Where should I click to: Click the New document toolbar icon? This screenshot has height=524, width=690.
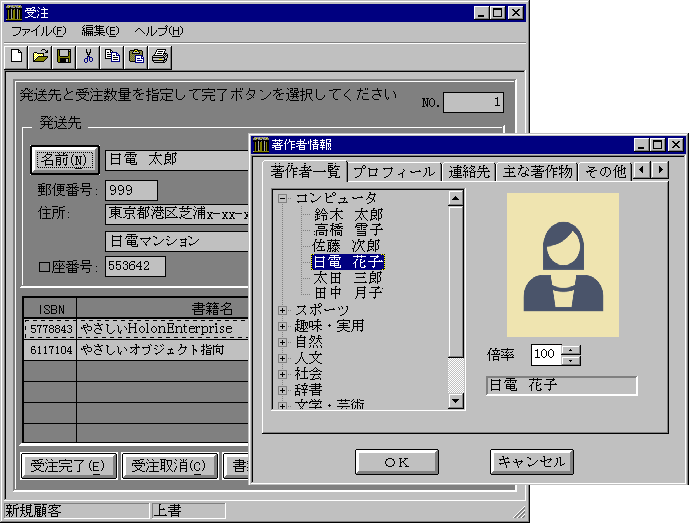point(16,56)
